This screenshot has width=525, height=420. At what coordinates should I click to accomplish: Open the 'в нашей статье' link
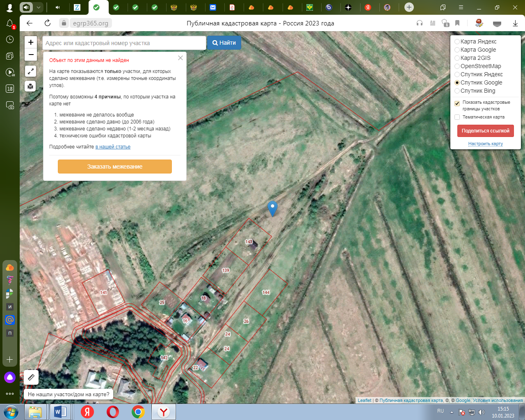pos(113,147)
